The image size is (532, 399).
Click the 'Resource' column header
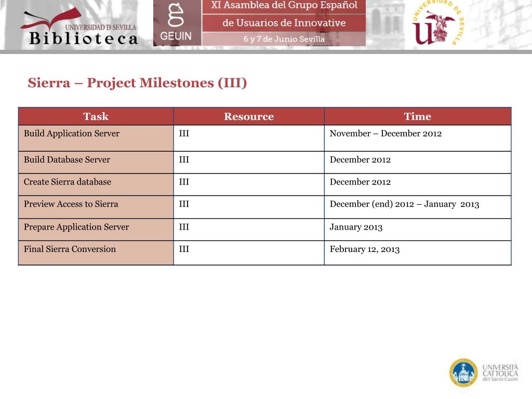click(x=249, y=116)
